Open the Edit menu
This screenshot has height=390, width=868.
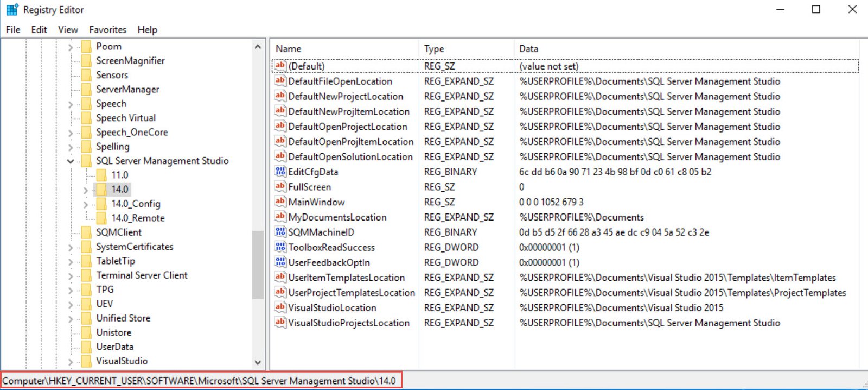[39, 29]
